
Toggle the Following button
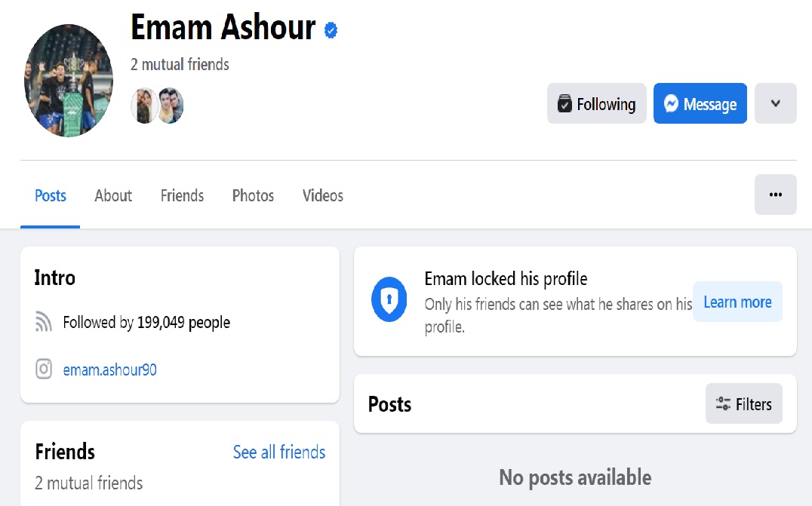[596, 104]
